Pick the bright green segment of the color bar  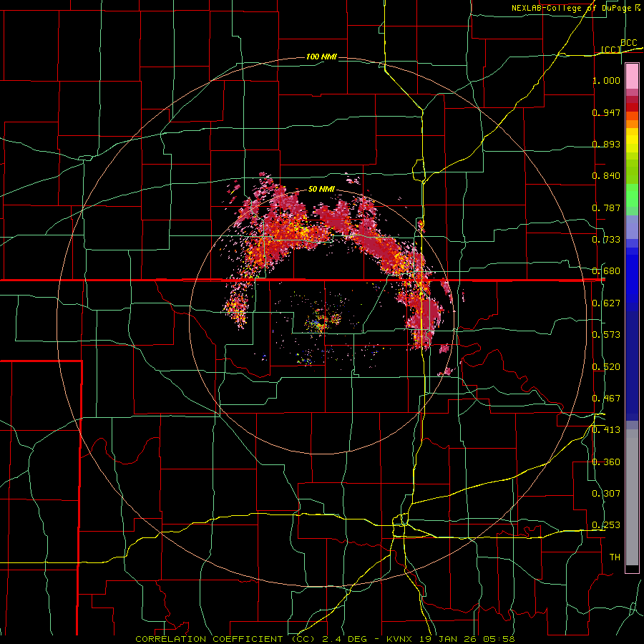pos(632,196)
